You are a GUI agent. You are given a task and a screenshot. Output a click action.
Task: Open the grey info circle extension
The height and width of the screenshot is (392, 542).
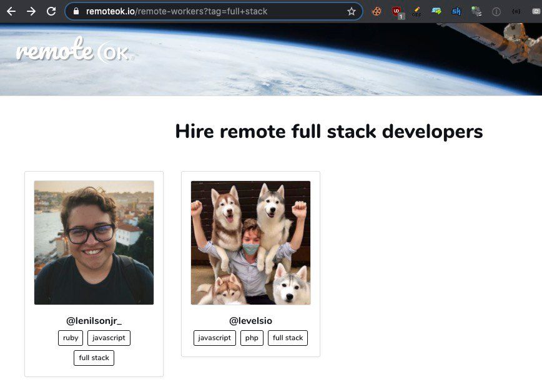pyautogui.click(x=496, y=12)
